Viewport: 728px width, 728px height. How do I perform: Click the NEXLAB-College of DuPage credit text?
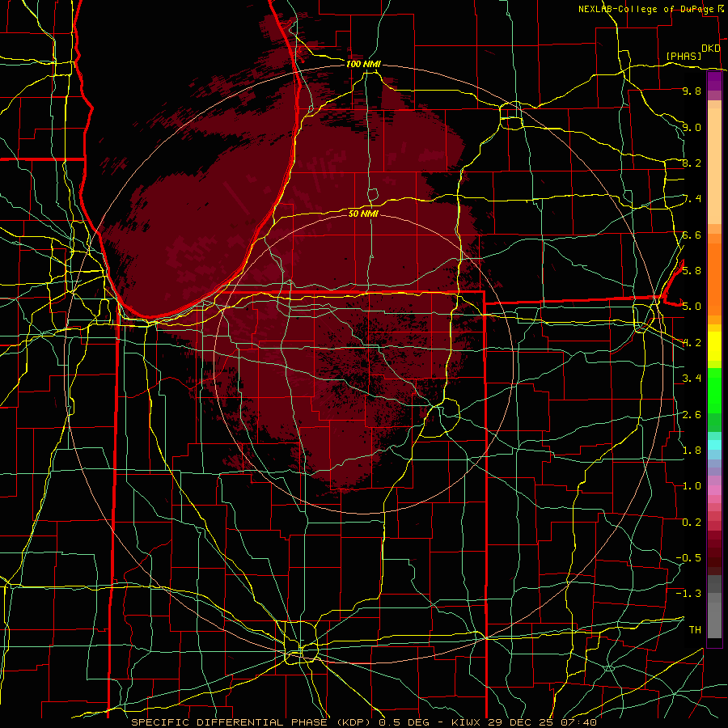tap(646, 9)
